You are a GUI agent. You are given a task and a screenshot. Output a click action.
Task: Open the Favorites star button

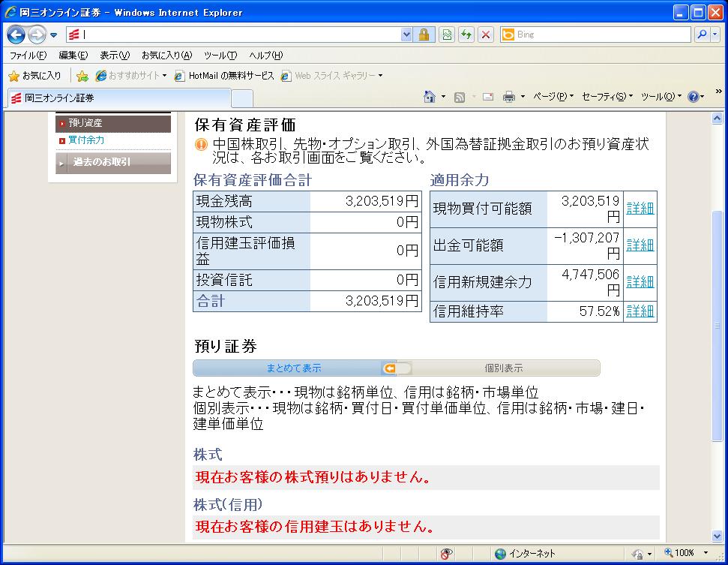(34, 76)
